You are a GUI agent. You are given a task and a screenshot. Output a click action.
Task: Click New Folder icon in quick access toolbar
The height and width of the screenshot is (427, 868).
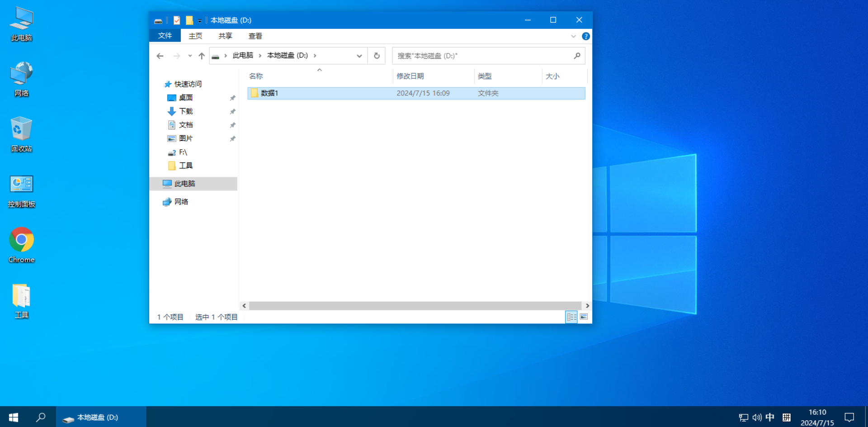pos(189,20)
